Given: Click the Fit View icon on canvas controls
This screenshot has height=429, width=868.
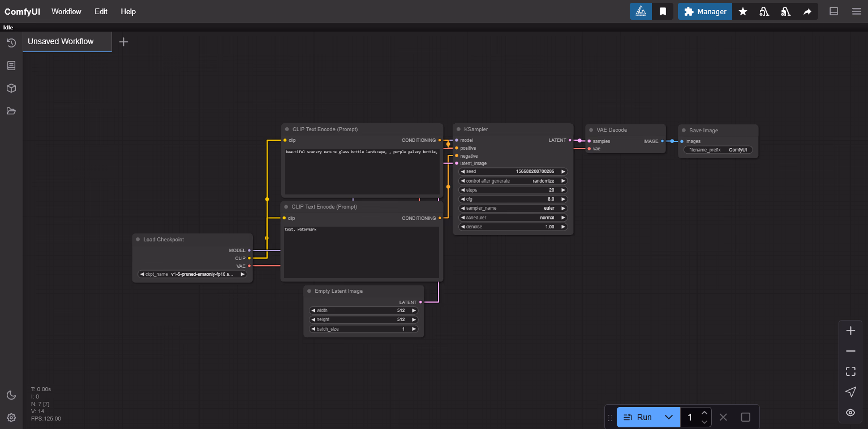Looking at the screenshot, I should click(850, 371).
